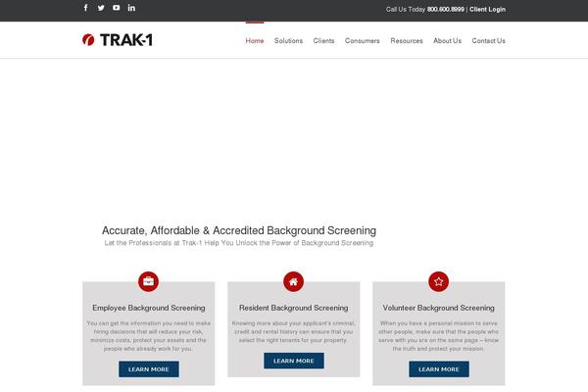
Task: Click the Employee Background Screening heading
Action: (149, 308)
